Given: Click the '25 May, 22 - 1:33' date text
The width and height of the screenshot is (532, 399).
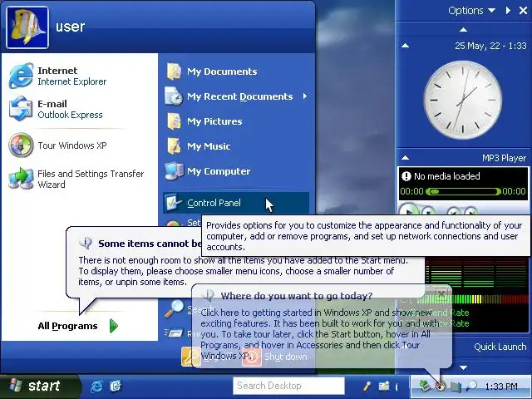Looking at the screenshot, I should 490,46.
